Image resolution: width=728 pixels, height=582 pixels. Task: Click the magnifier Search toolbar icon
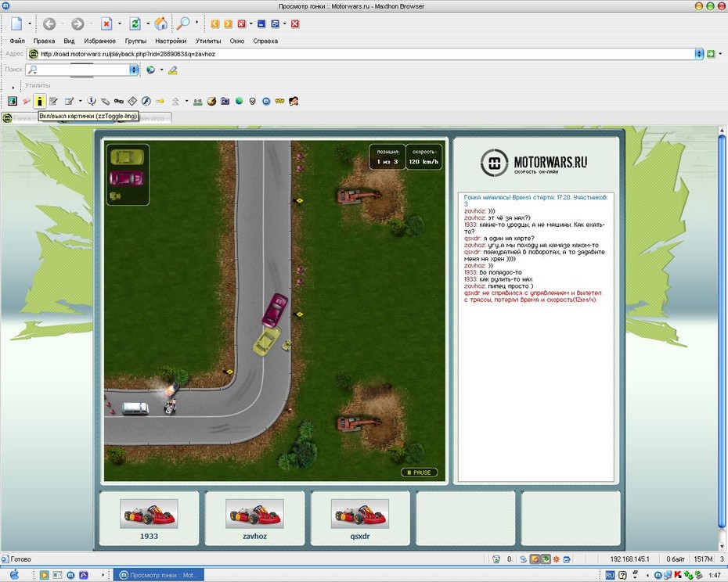(x=182, y=23)
